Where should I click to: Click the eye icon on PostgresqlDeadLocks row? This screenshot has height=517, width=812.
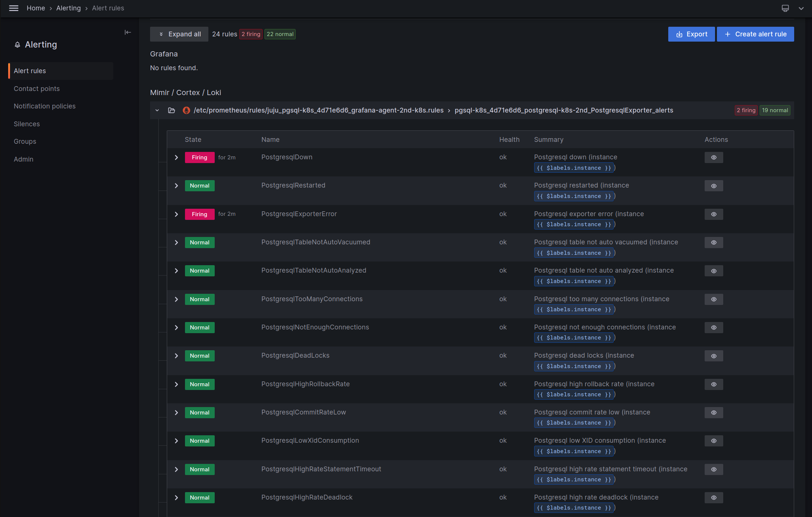pyautogui.click(x=713, y=355)
